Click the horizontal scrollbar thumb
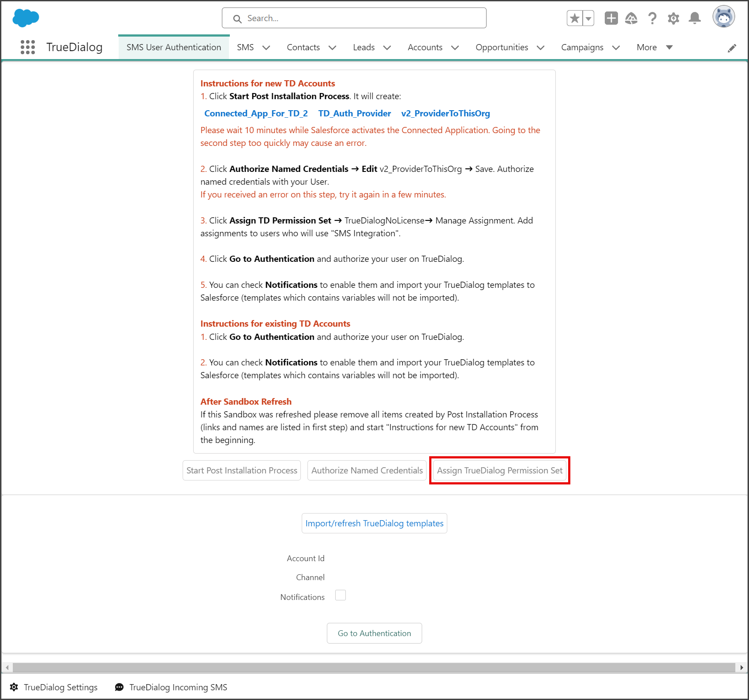 [374, 667]
